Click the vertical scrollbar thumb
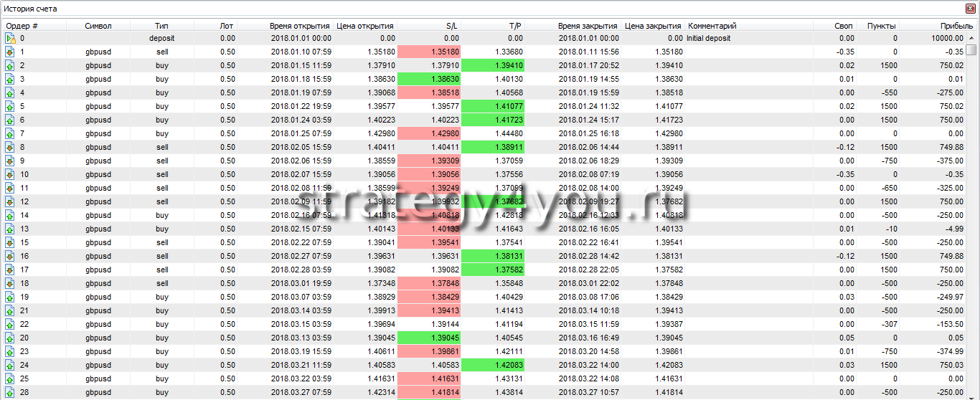The width and height of the screenshot is (980, 400). pyautogui.click(x=971, y=49)
